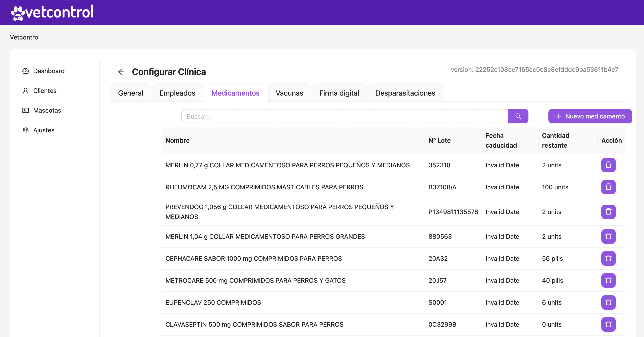Click lot number S0001
The height and width of the screenshot is (337, 644).
pos(438,302)
